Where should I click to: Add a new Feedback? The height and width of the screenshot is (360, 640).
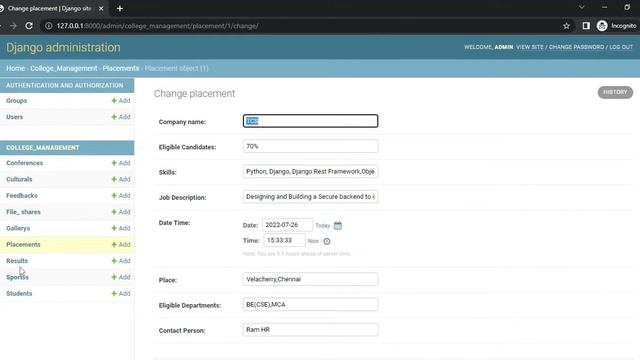pyautogui.click(x=121, y=196)
